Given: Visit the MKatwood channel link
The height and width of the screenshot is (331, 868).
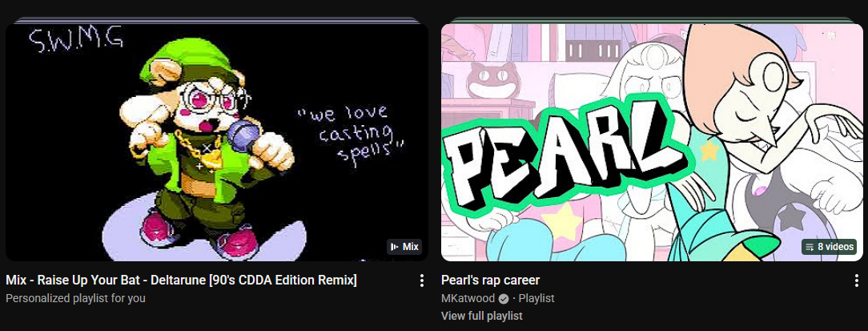Looking at the screenshot, I should [x=468, y=298].
